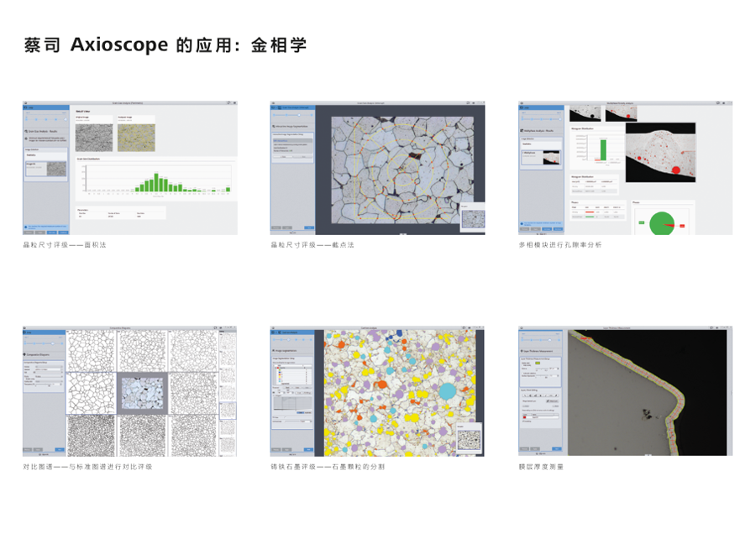Select the green phase in porosity pie chart
756x544 pixels.
point(661,222)
